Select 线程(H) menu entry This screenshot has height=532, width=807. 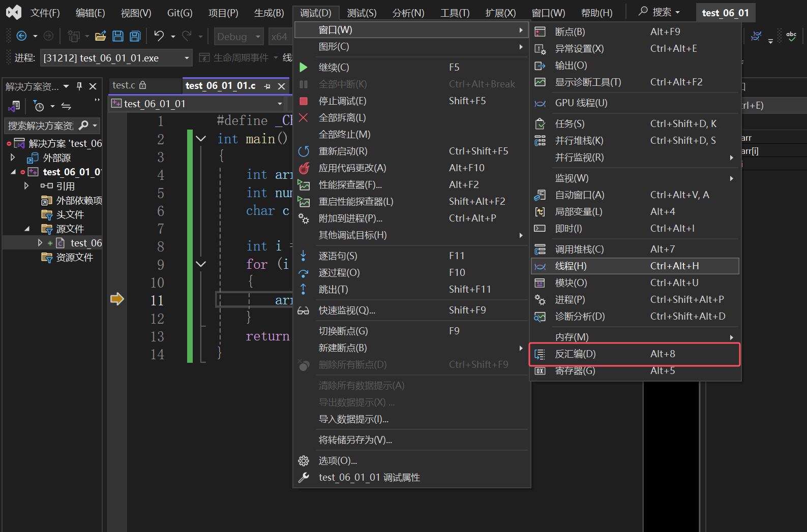635,266
